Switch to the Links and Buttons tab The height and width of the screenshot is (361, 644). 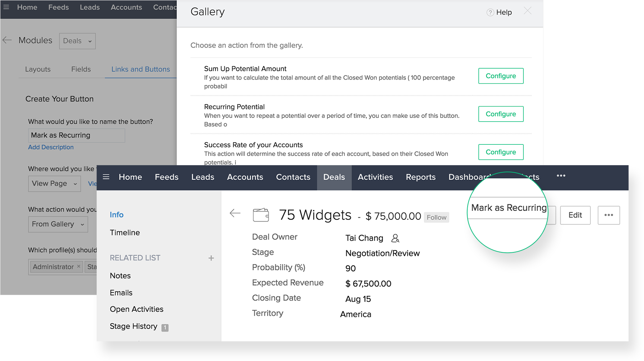141,69
